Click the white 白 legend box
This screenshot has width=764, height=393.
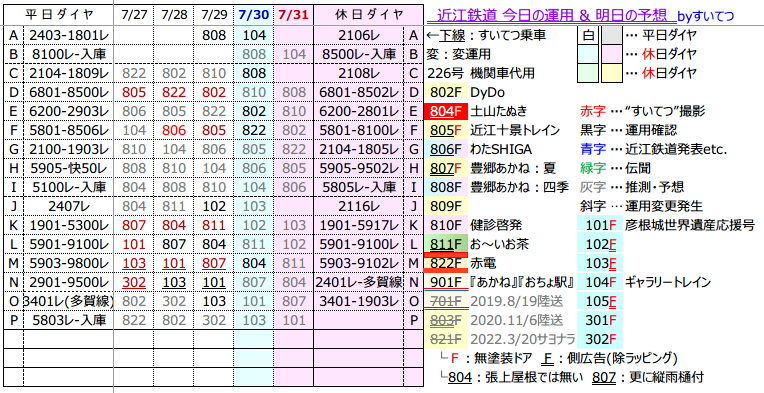[587, 35]
